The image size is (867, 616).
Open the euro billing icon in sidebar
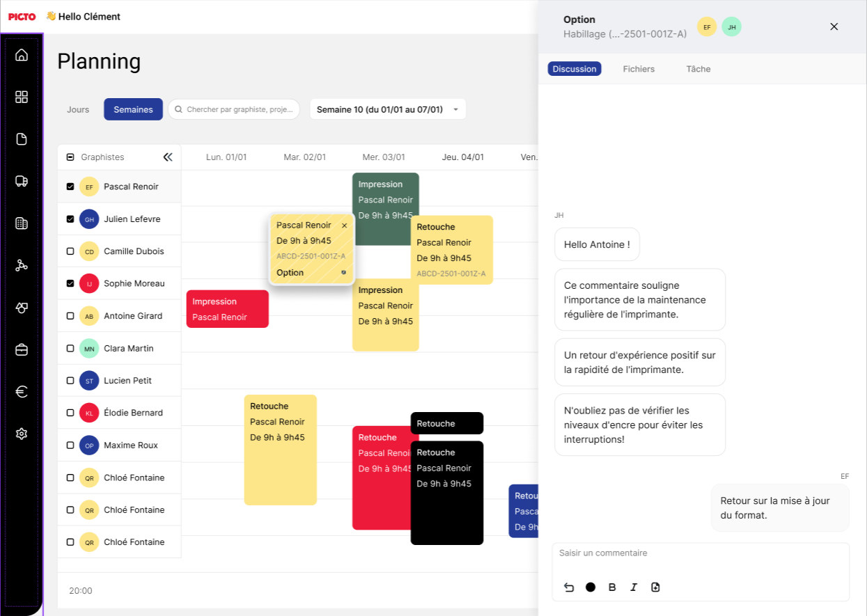(x=22, y=392)
